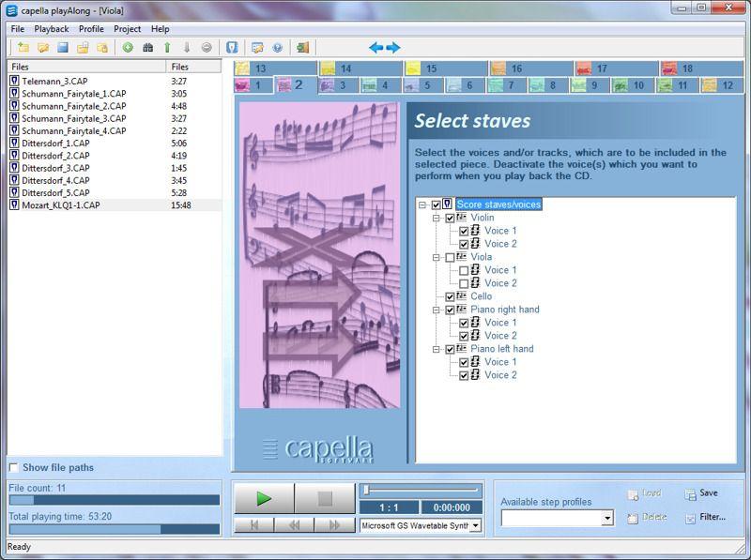Click the playback position slider
This screenshot has width=751, height=560.
(421, 490)
